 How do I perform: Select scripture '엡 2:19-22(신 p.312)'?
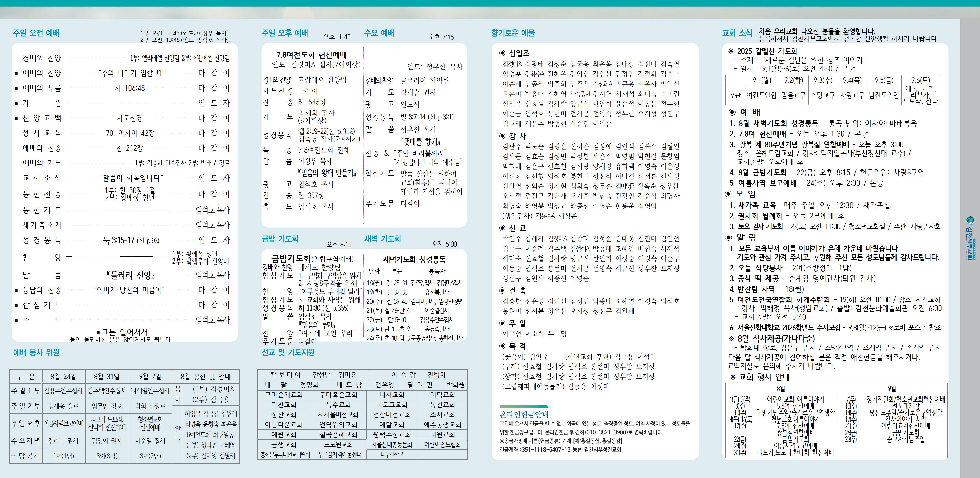click(326, 131)
